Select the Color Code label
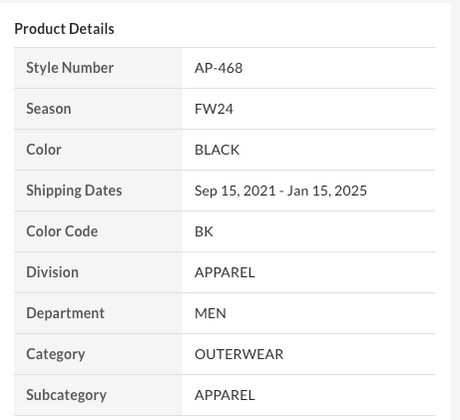Screen dimensions: 460x420 click(x=62, y=231)
